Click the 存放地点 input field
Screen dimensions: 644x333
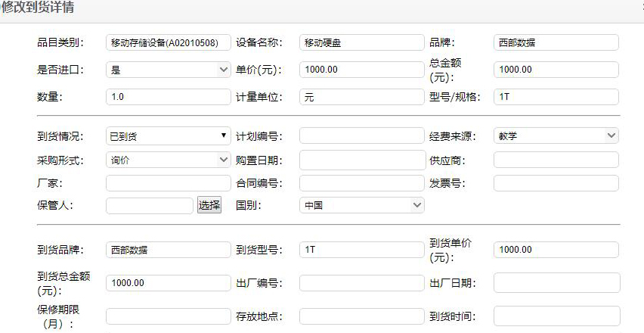[362, 316]
